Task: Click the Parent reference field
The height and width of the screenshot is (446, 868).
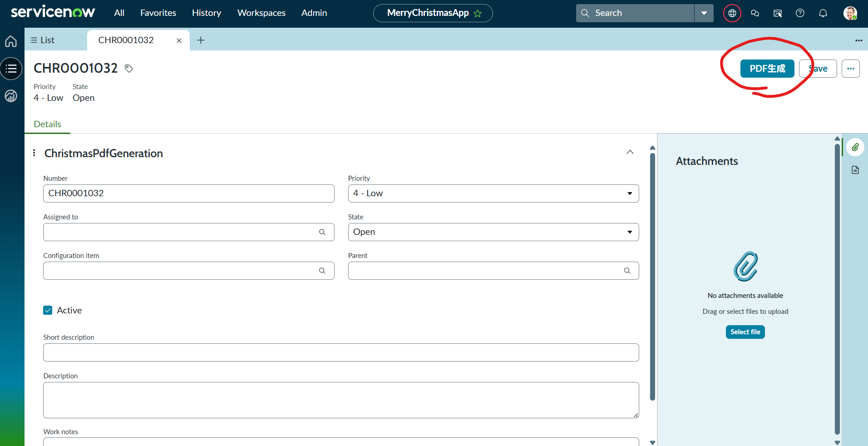Action: pyautogui.click(x=493, y=271)
